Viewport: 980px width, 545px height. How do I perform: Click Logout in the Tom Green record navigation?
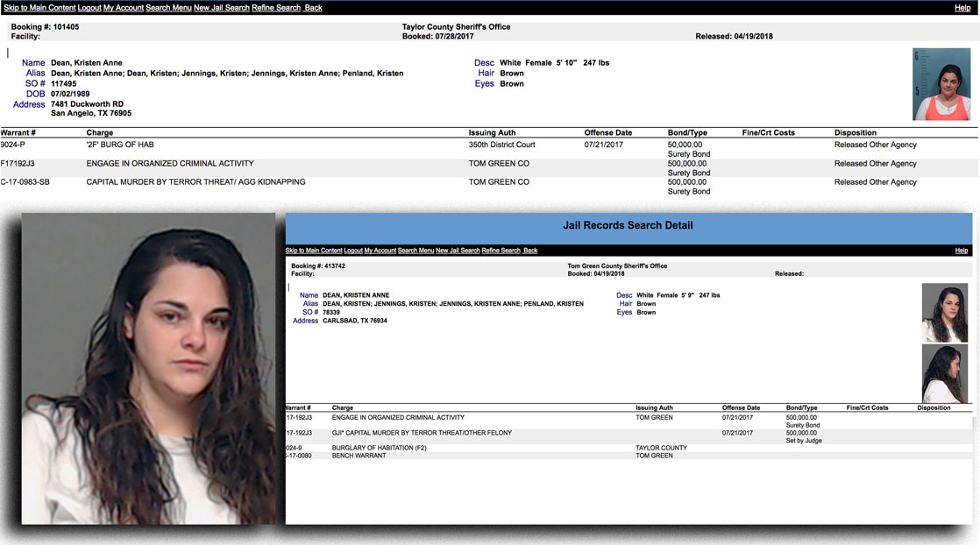tap(353, 251)
